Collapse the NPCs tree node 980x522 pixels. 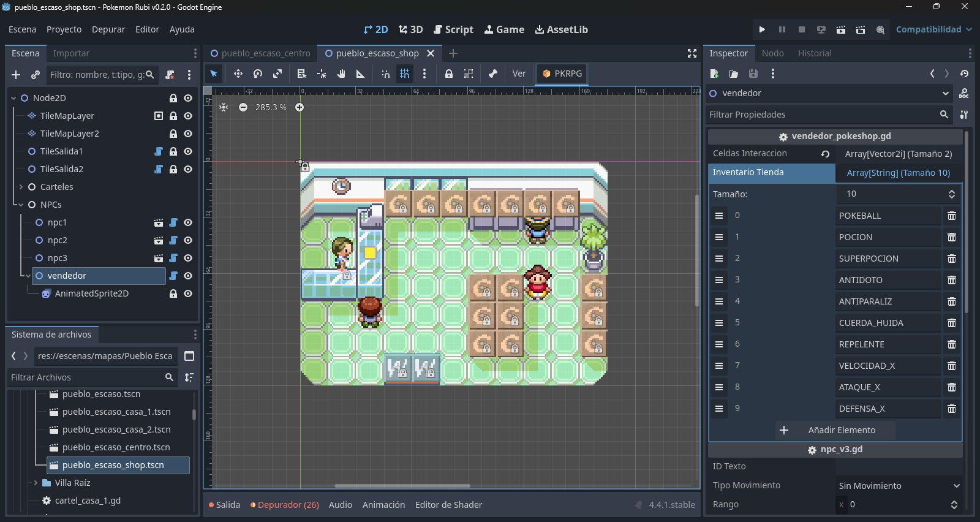[x=21, y=205]
